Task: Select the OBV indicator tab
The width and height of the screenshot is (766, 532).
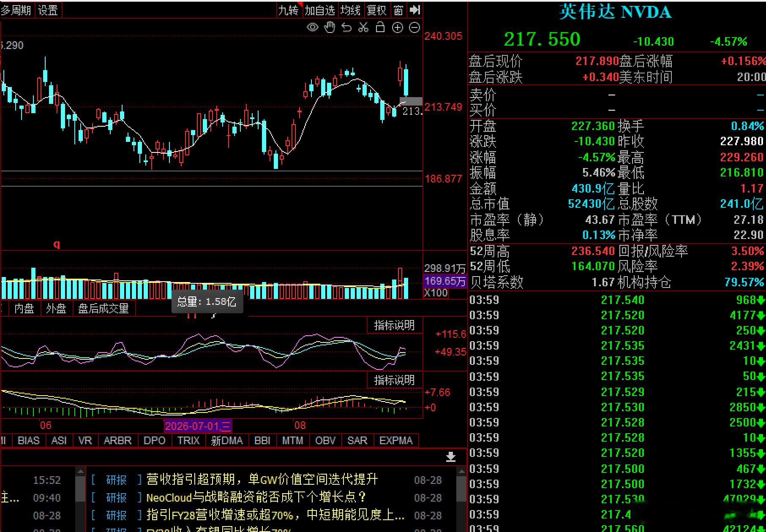Action: (325, 440)
